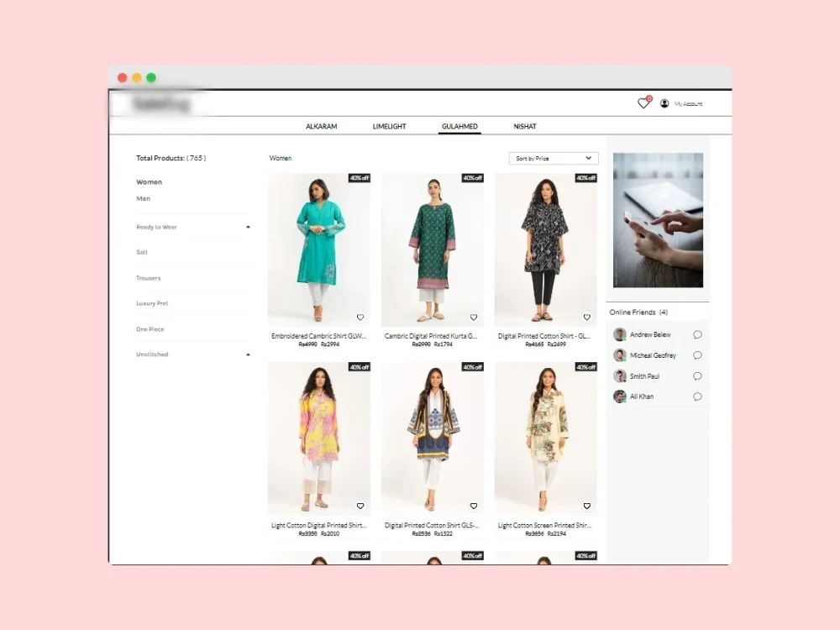Favorite the Light Cotton Screen Printed Shirt heart
This screenshot has height=630, width=840.
(x=587, y=507)
